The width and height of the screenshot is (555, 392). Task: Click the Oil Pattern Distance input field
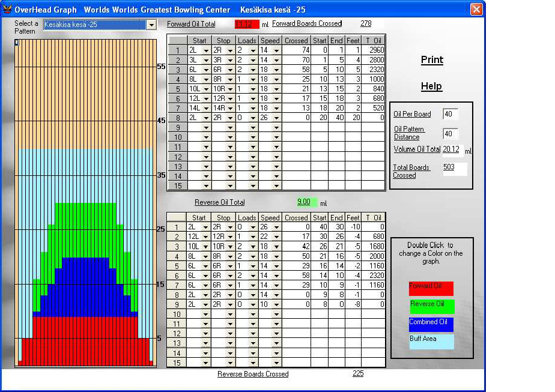click(x=450, y=134)
